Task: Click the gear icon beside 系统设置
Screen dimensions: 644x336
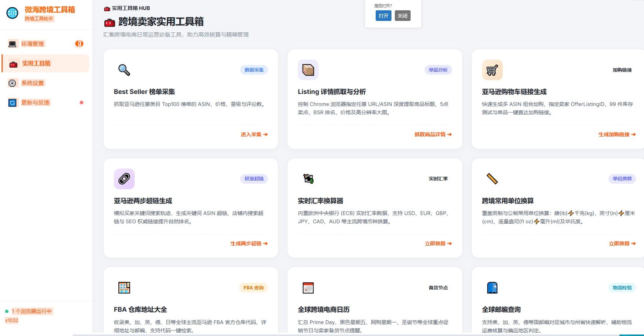Action: (12, 83)
